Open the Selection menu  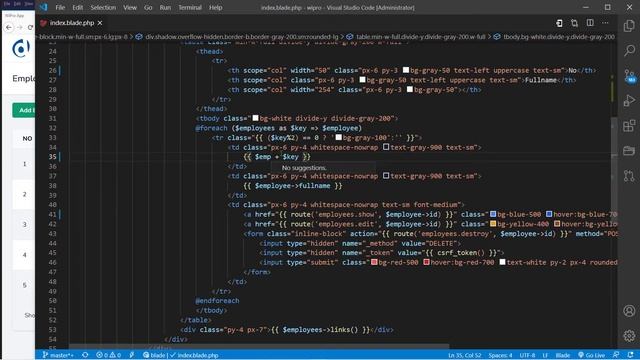click(x=103, y=7)
